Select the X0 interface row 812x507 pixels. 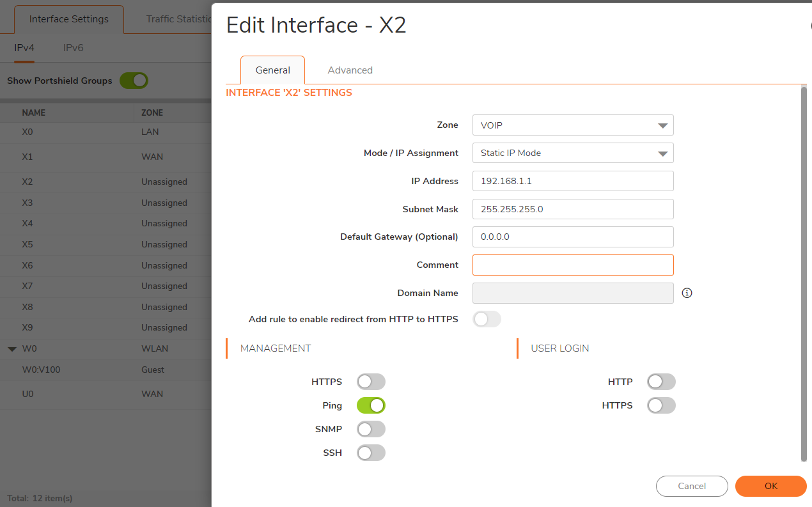[105, 132]
